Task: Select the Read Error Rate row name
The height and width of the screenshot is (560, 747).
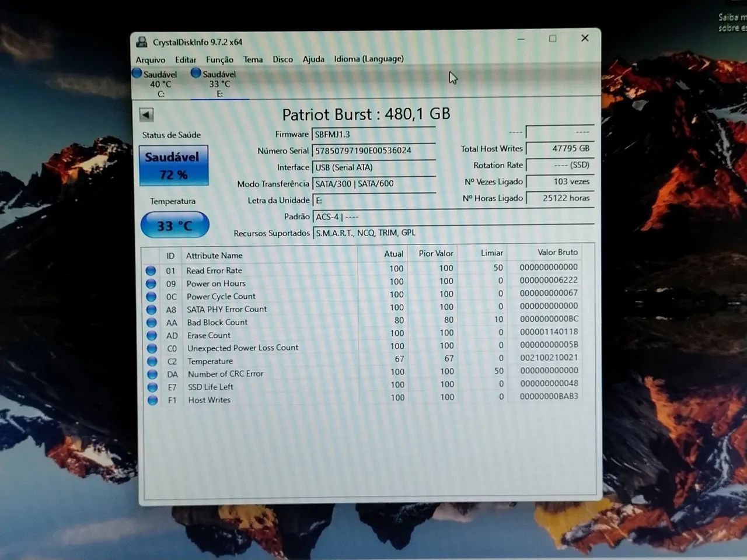Action: click(214, 271)
